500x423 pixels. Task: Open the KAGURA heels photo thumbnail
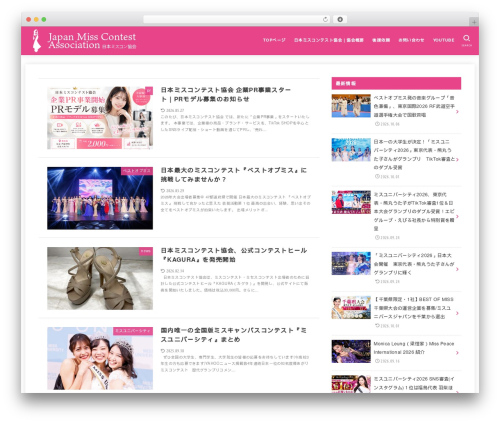click(100, 278)
